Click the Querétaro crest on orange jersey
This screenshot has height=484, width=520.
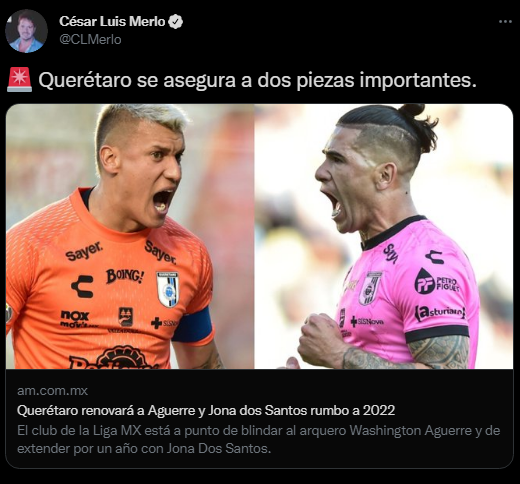[x=168, y=289]
